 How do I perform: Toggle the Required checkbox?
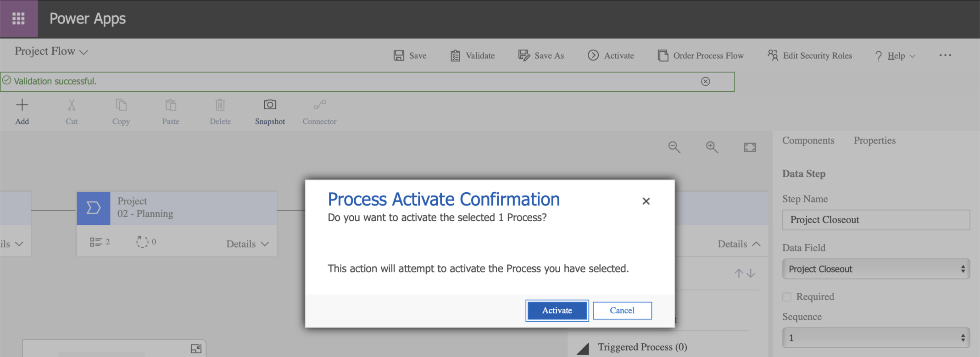coord(787,297)
